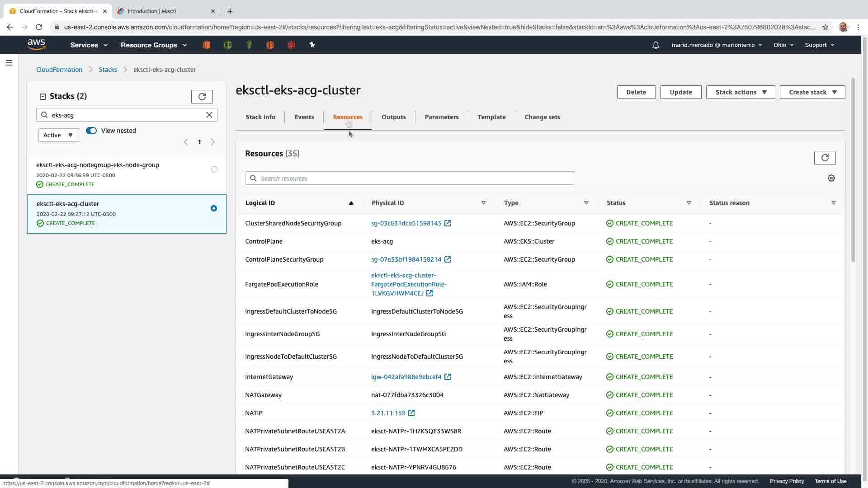Open the hamburger navigation menu
This screenshot has height=488, width=868.
(9, 63)
